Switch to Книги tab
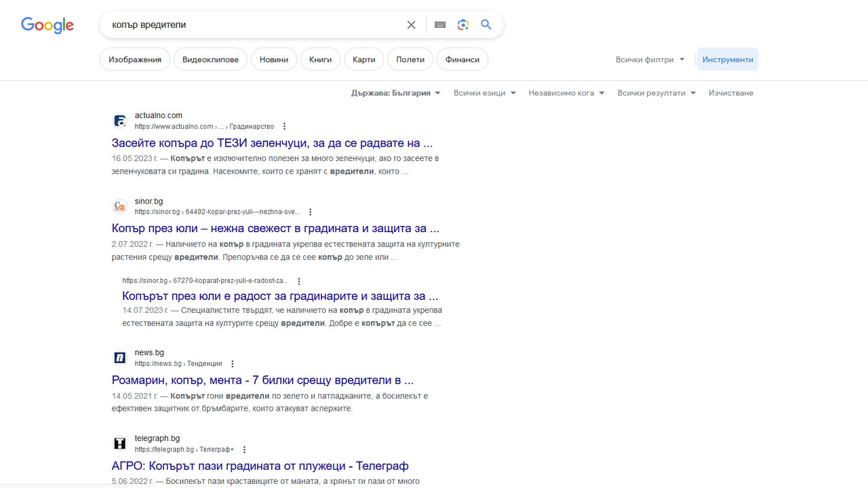 click(x=320, y=60)
